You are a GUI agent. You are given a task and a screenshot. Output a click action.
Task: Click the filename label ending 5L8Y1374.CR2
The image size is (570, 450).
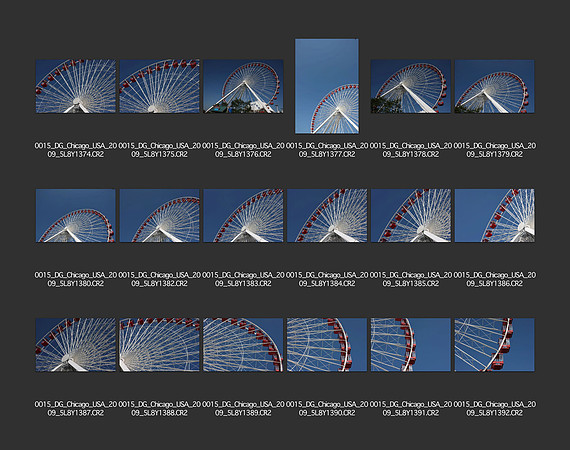[76, 150]
